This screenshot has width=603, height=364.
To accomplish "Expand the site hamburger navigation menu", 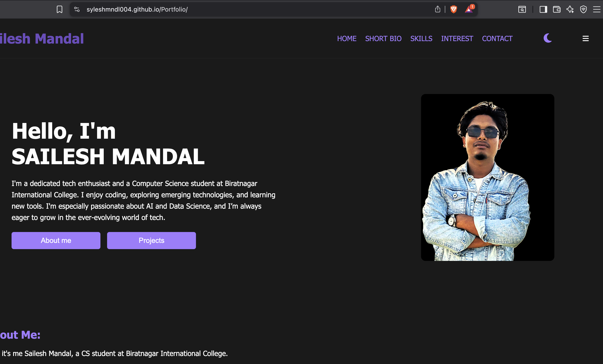I will (585, 38).
